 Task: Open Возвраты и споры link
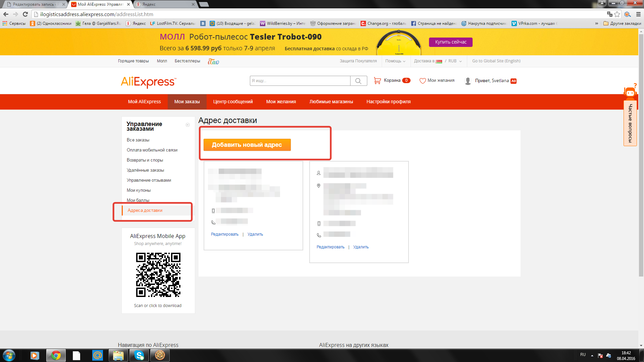145,160
